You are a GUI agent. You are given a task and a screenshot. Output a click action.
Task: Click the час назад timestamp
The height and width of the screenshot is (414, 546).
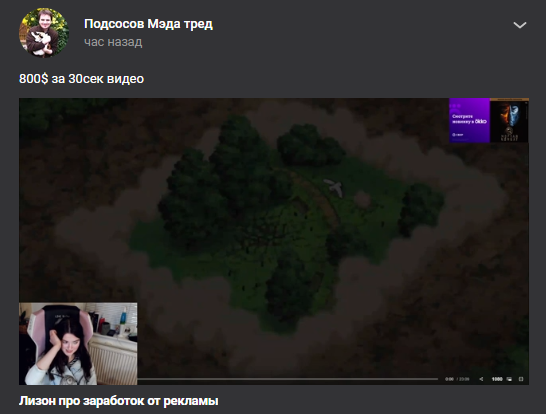(x=113, y=42)
